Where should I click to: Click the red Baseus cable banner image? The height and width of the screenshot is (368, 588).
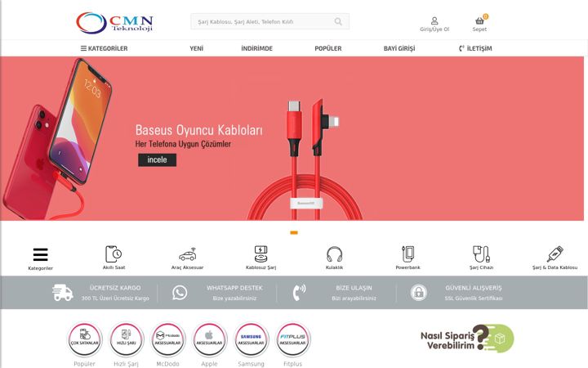point(305,159)
